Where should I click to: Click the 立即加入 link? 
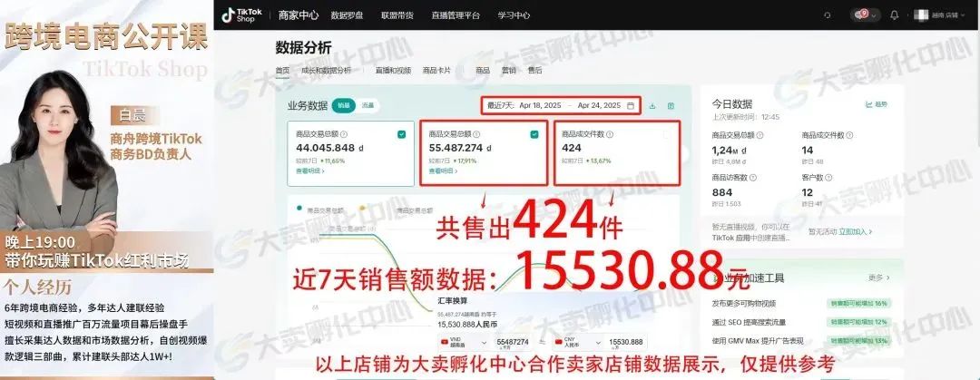coord(855,232)
